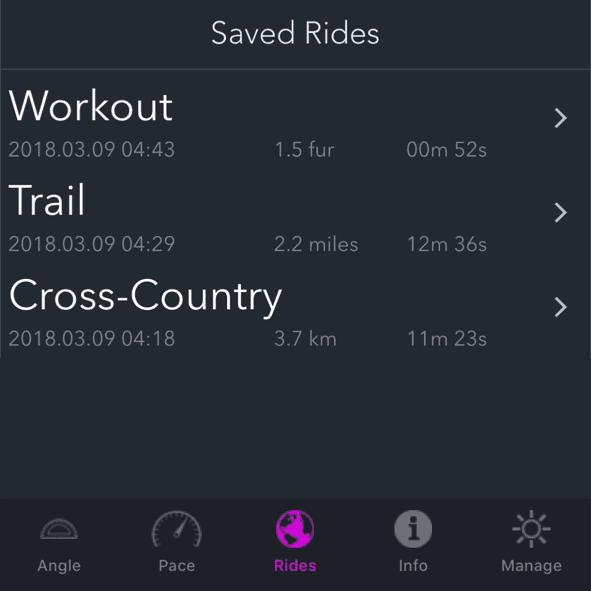Go to the Info tab label
This screenshot has width=591, height=591.
413,565
